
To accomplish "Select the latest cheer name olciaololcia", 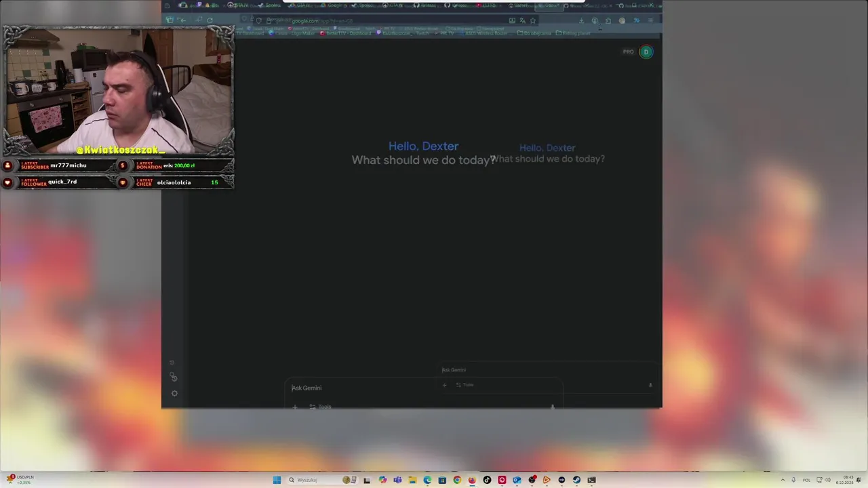I will point(174,182).
